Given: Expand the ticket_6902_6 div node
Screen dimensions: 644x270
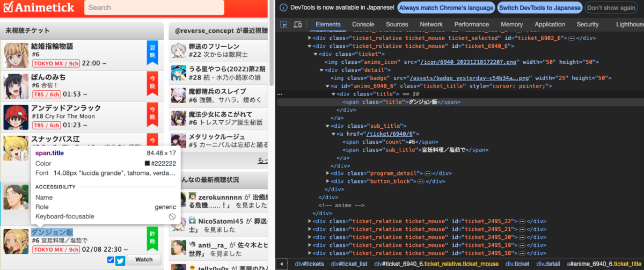Looking at the screenshot, I should (x=310, y=38).
